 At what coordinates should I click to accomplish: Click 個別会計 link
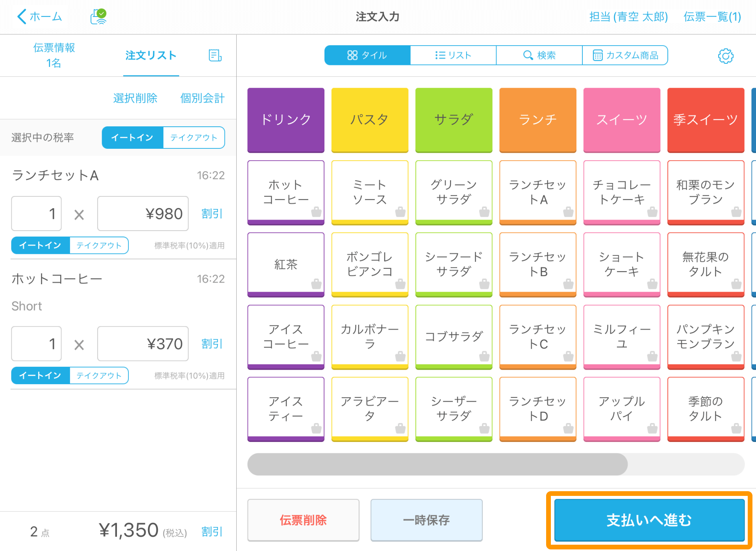(202, 98)
